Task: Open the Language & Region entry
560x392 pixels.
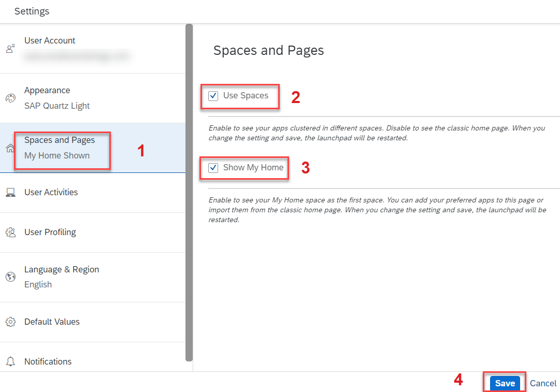Action: pyautogui.click(x=93, y=277)
